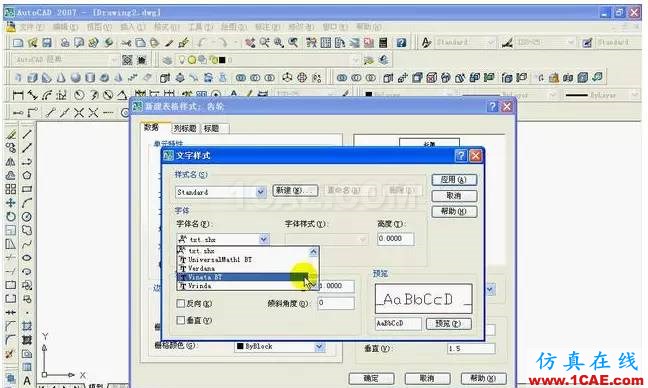Select the Erase modify tool

pyautogui.click(x=11, y=134)
